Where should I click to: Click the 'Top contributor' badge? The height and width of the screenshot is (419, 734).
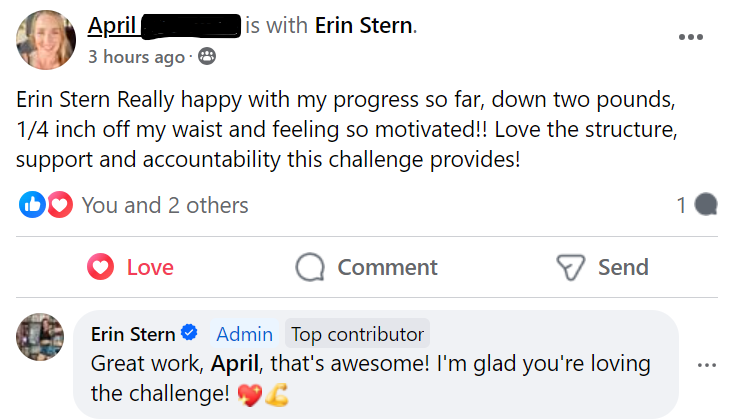357,334
